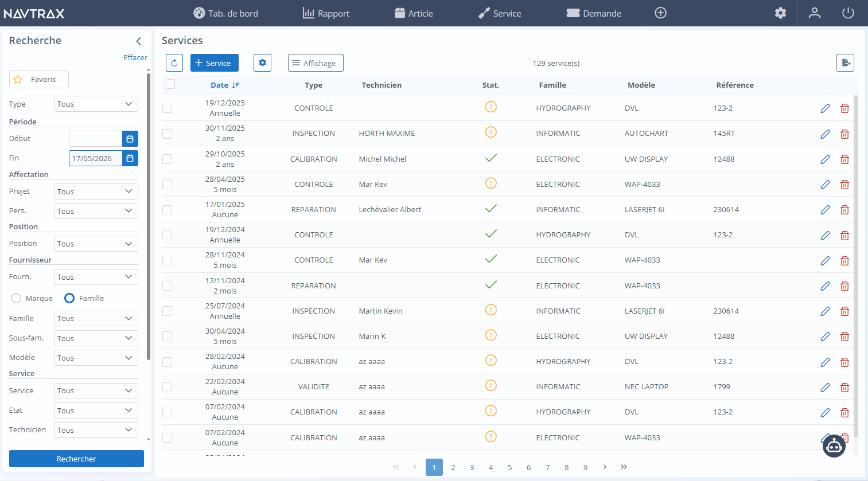
Task: Go to page 3 of the results
Action: tap(472, 467)
